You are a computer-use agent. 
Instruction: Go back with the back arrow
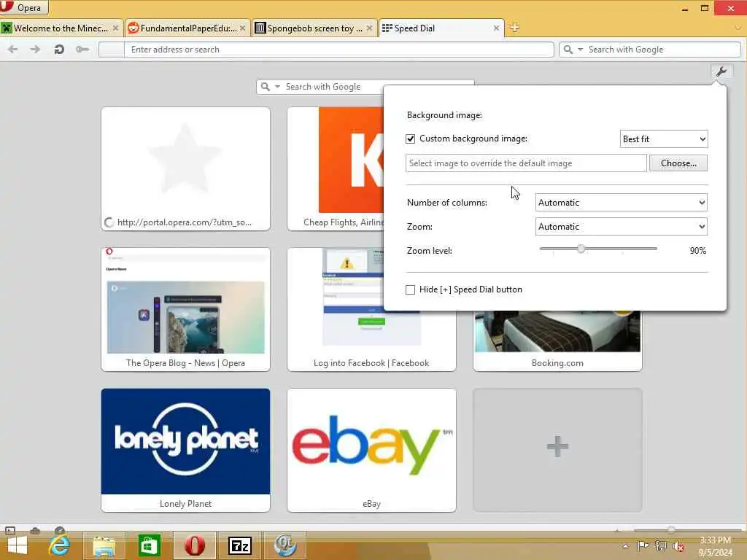pos(13,49)
